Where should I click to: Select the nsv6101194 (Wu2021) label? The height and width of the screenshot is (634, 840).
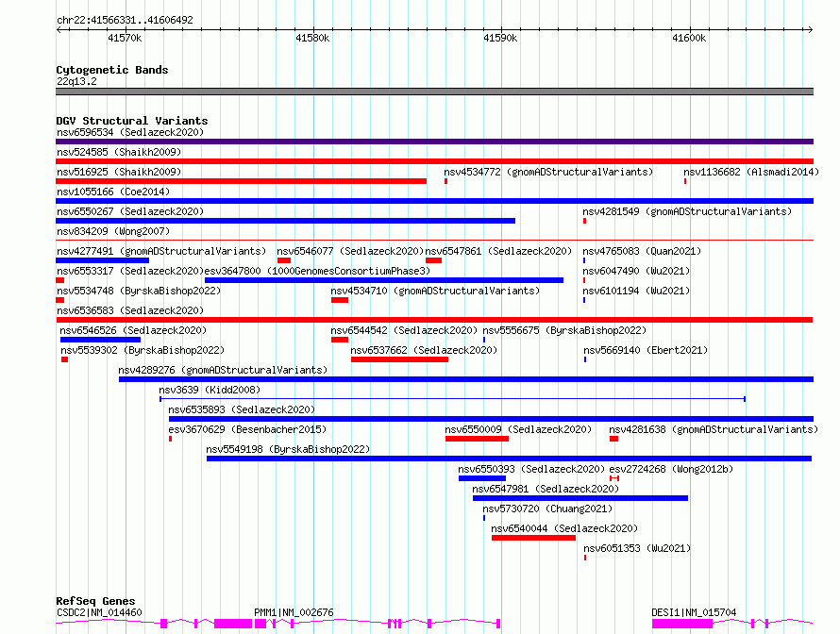point(636,291)
